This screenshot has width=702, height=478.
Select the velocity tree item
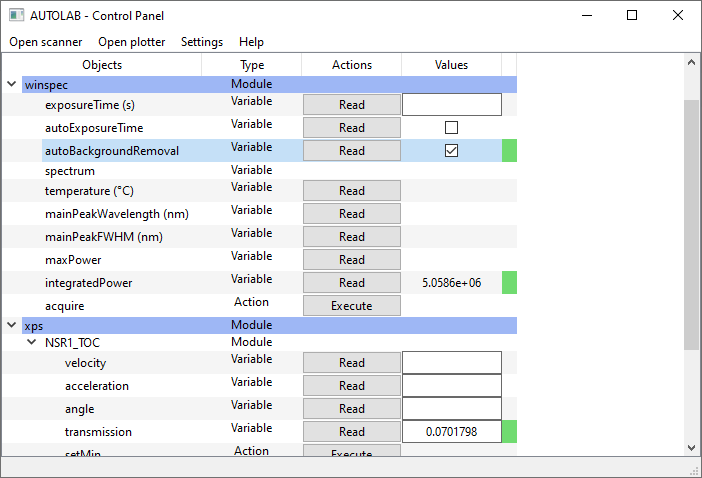tap(85, 363)
